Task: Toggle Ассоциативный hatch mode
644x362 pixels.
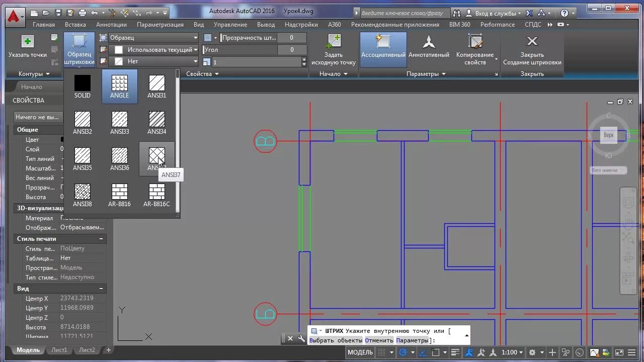Action: tap(383, 49)
